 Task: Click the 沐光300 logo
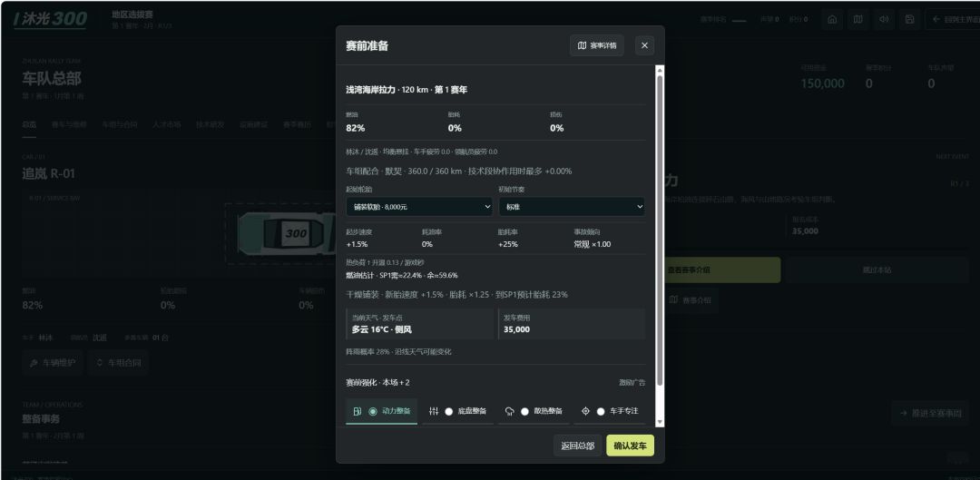pos(50,19)
